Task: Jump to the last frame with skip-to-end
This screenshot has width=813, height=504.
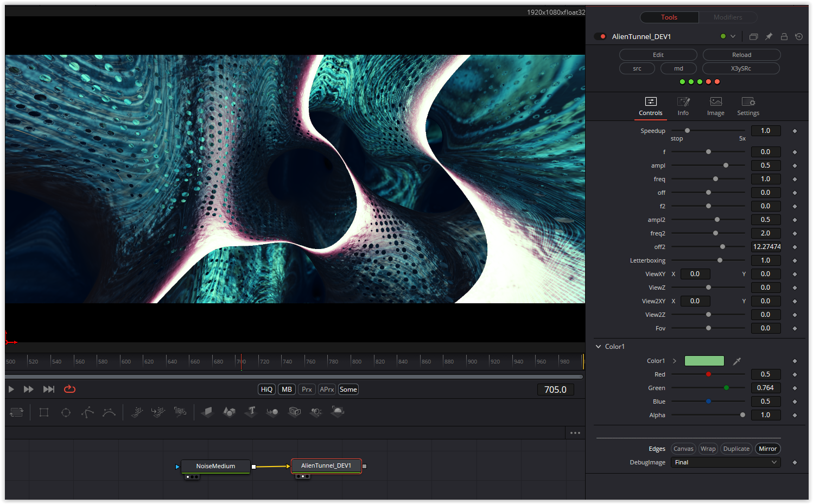Action: (49, 389)
